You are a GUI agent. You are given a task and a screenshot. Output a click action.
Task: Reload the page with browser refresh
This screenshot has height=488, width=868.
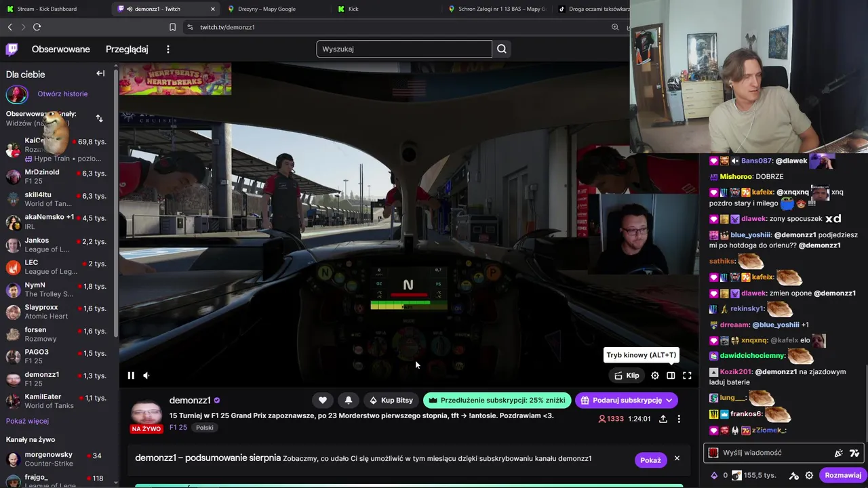pos(37,27)
